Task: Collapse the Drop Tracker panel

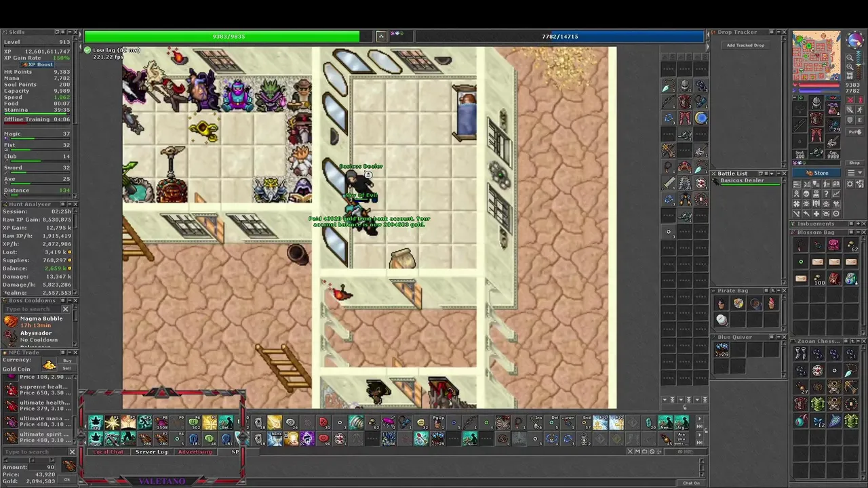Action: (x=778, y=32)
